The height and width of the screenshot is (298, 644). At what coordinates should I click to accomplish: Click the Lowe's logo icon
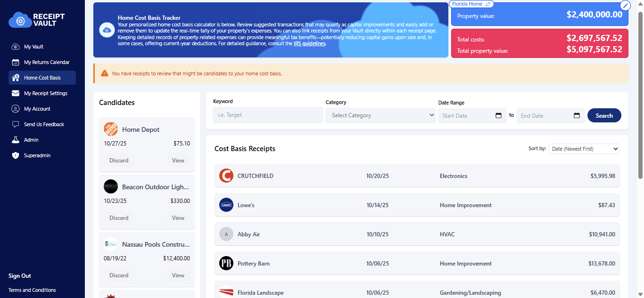pos(226,205)
